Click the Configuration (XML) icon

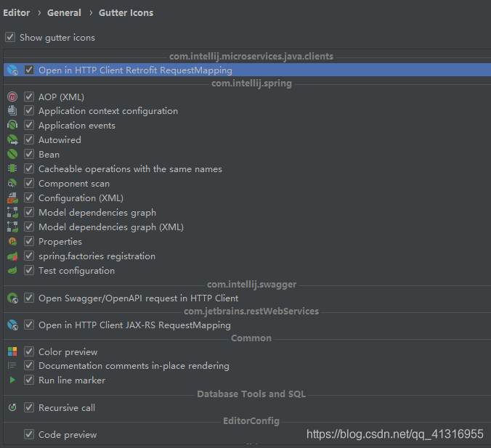(12, 197)
